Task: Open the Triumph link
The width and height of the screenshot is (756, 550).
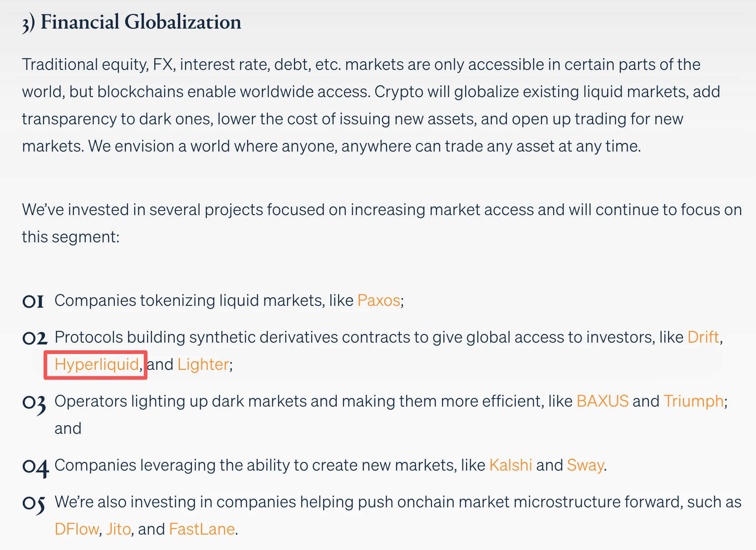Action: 693,401
